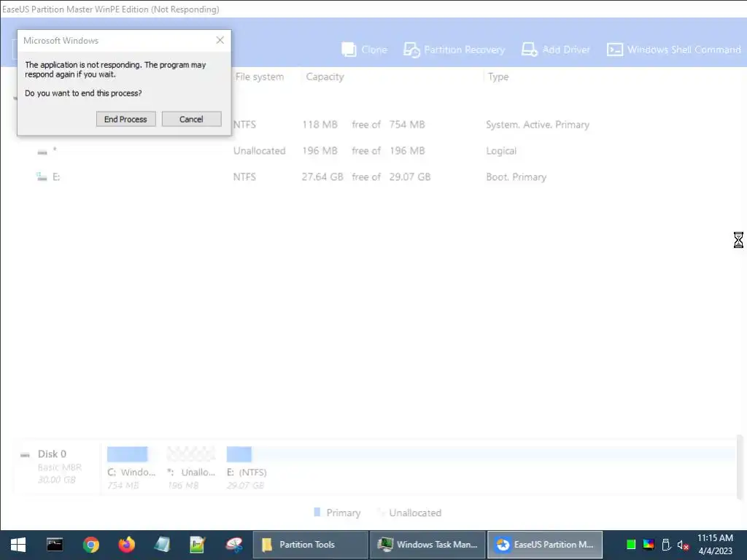
Task: Click the 29.07 GB capacity value
Action: click(x=410, y=176)
